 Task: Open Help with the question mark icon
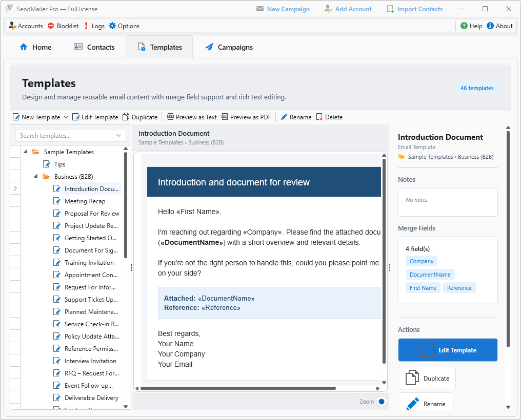pos(464,26)
